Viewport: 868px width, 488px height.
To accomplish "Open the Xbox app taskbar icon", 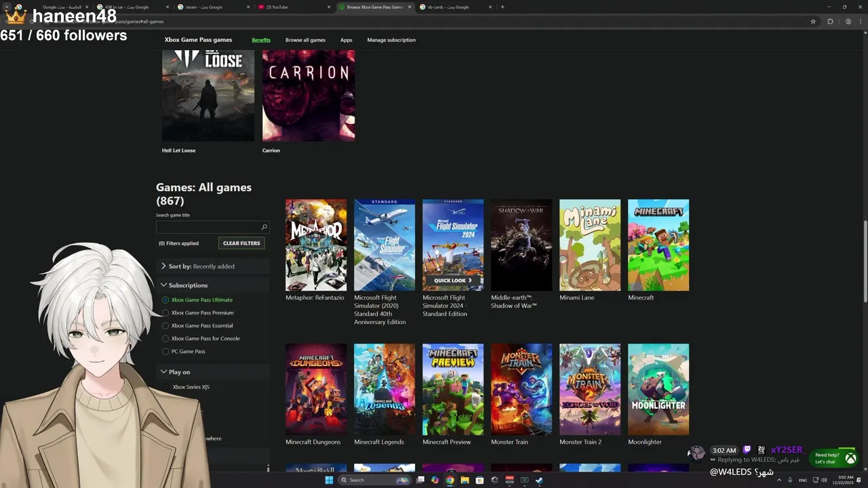I will [524, 480].
